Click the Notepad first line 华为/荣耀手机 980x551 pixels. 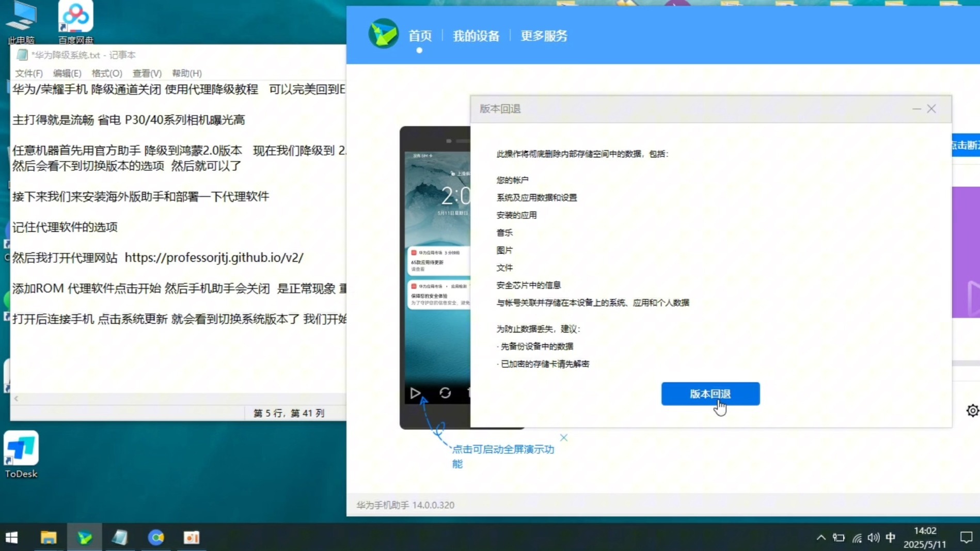179,89
